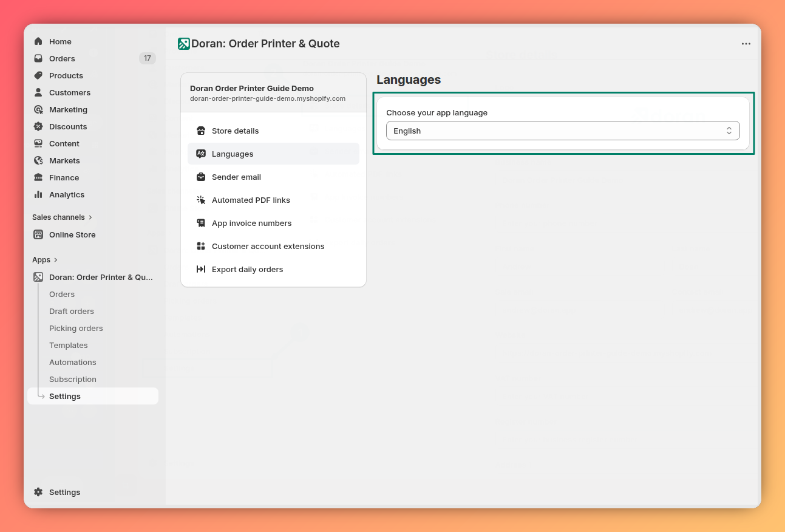Open Store details settings
The image size is (785, 532).
click(273, 131)
